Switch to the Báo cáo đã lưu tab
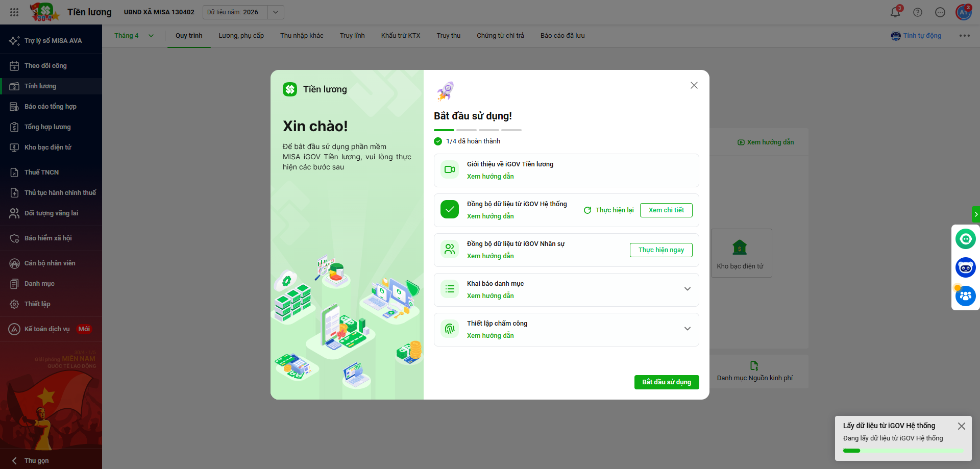 point(562,36)
